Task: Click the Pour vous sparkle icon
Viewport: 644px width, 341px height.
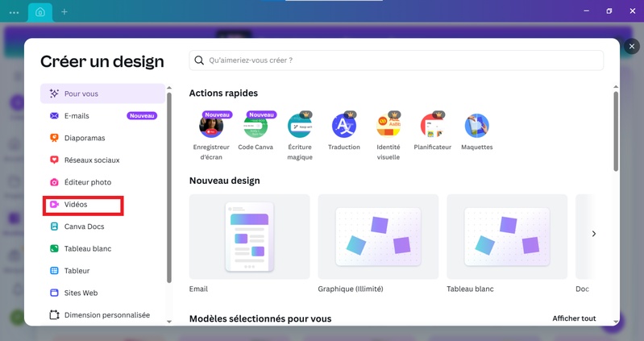Action: [54, 94]
